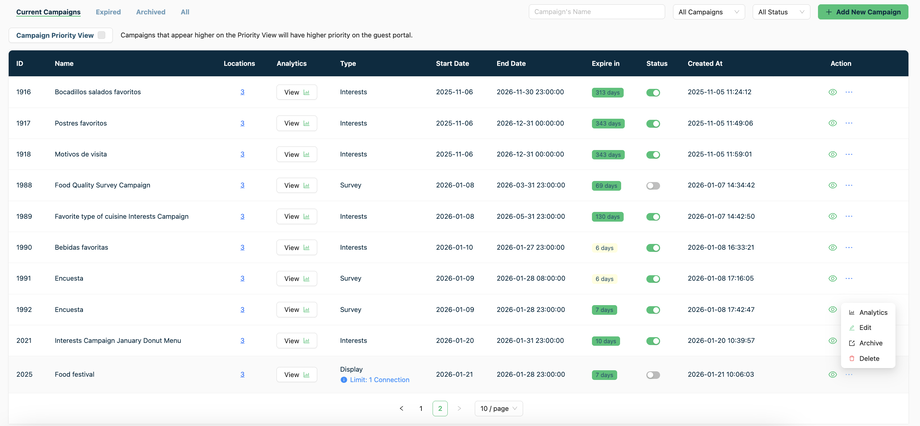This screenshot has height=426, width=920.
Task: Enable status toggle for Food Quality Survey Campaign
Action: point(653,186)
